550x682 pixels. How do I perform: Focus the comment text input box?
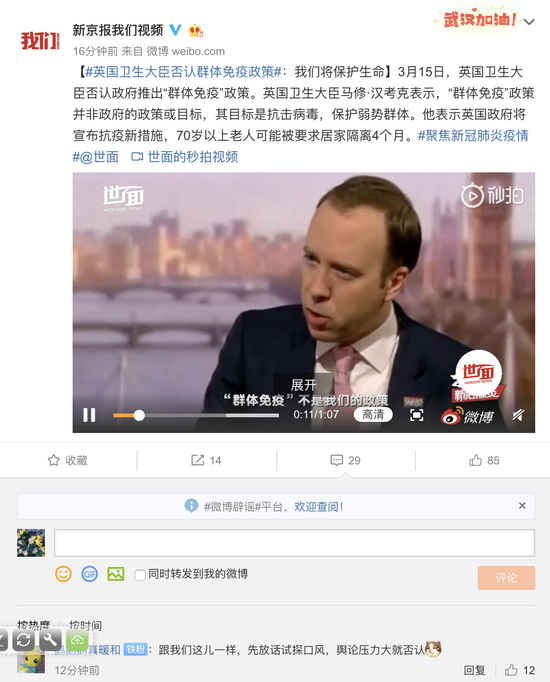click(x=294, y=543)
